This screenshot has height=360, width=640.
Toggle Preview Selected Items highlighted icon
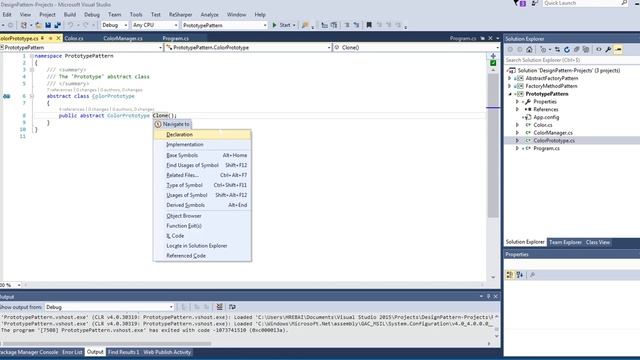618,50
